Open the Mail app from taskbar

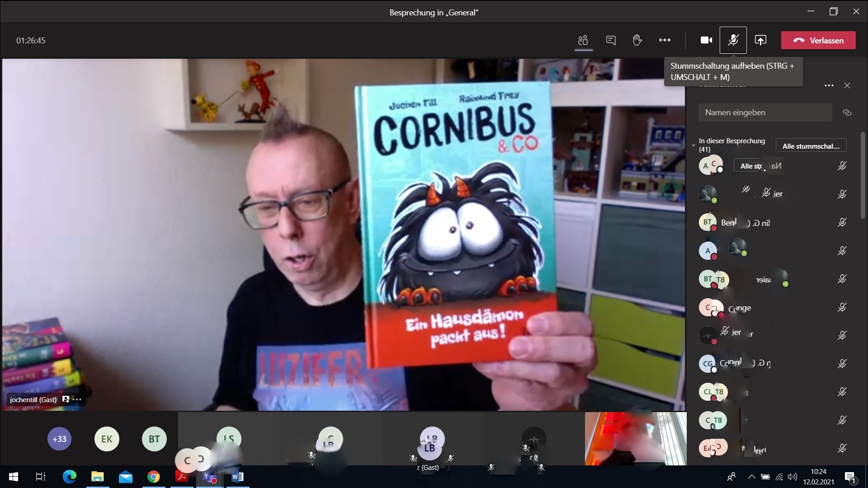(126, 477)
